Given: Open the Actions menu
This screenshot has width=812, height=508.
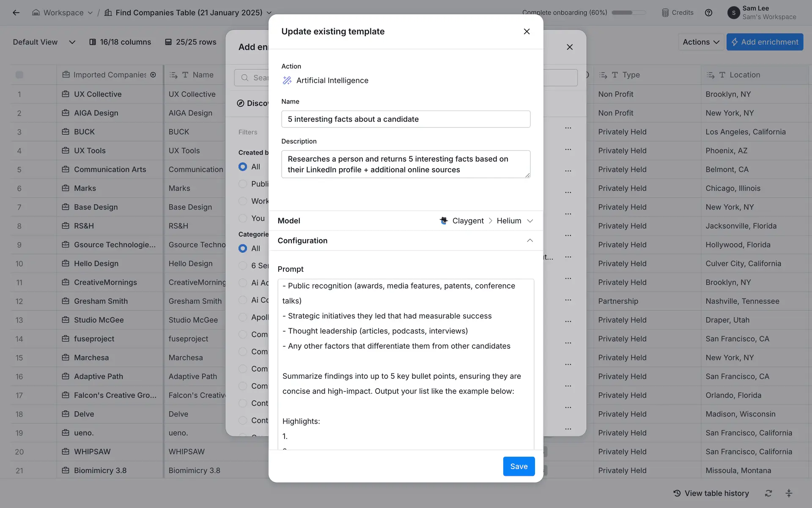Looking at the screenshot, I should click(701, 42).
